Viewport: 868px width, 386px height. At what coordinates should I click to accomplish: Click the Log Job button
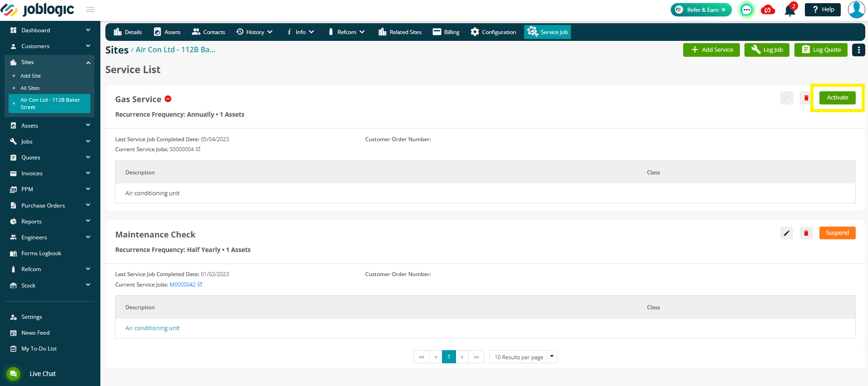(767, 50)
